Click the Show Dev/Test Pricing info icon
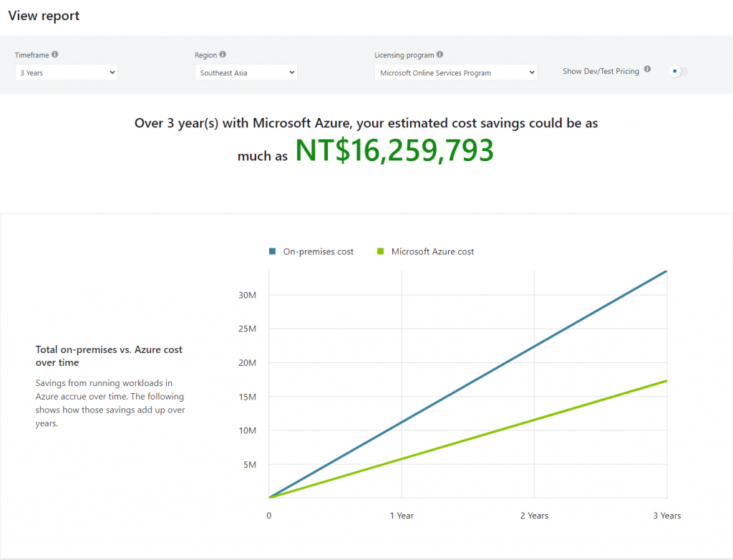The image size is (733, 560). tap(647, 69)
